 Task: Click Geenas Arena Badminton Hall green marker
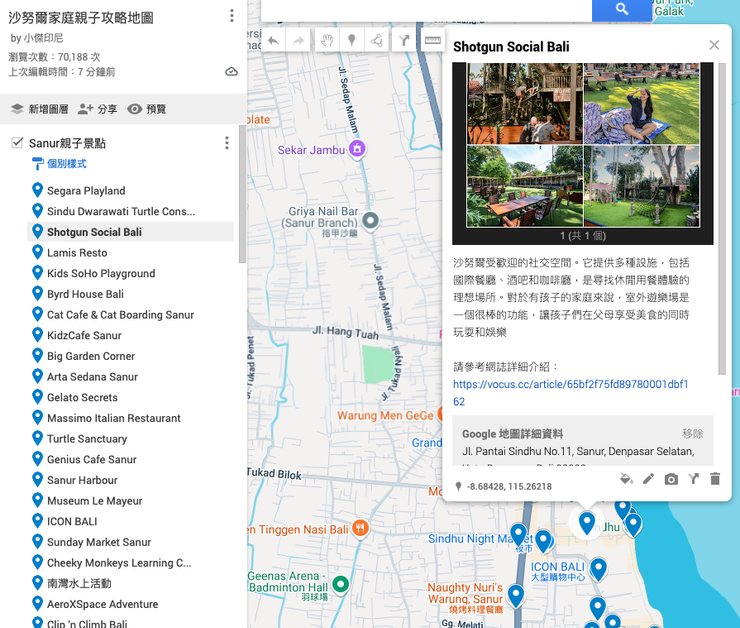point(340,584)
